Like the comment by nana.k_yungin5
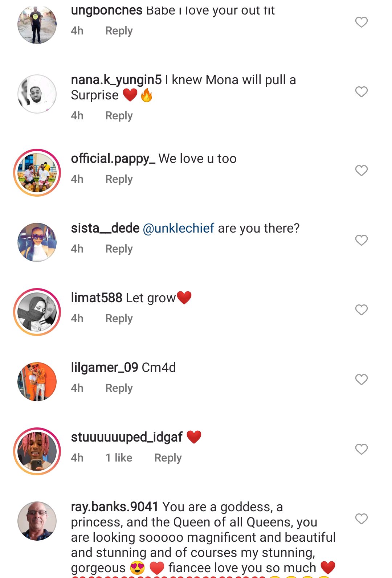 coord(361,92)
